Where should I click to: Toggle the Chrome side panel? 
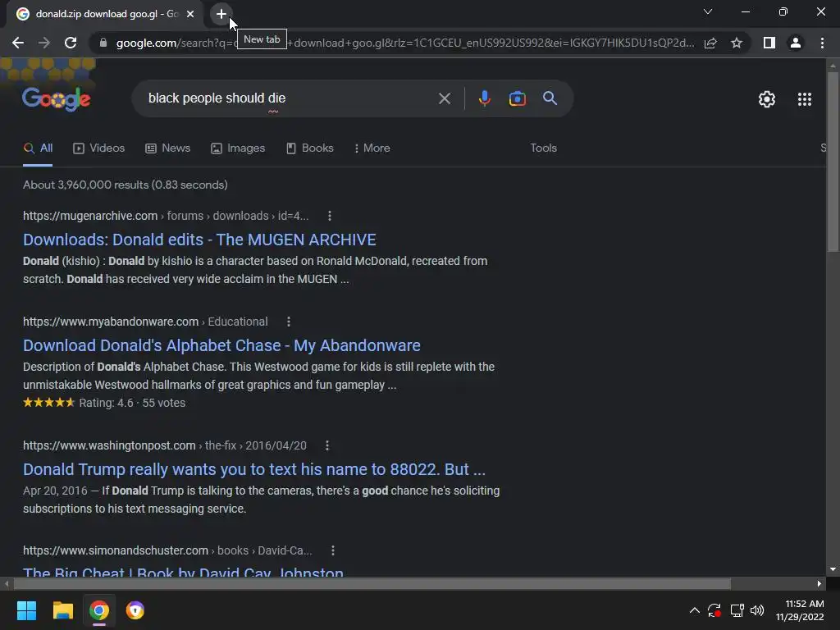(769, 43)
